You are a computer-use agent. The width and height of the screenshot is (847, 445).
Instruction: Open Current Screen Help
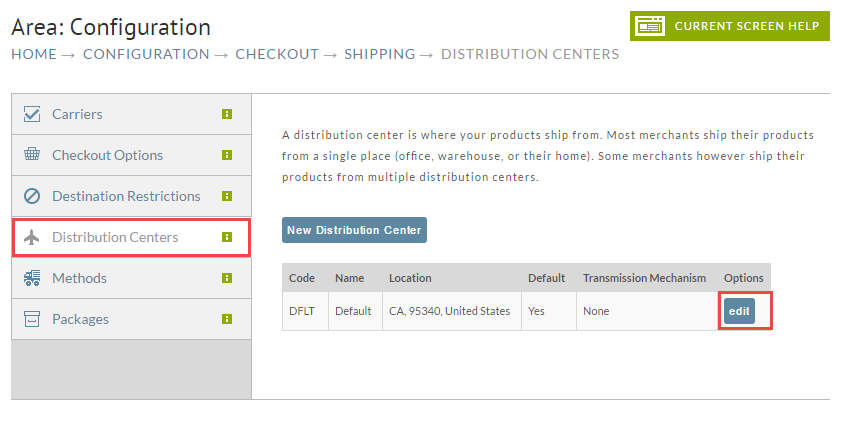730,26
